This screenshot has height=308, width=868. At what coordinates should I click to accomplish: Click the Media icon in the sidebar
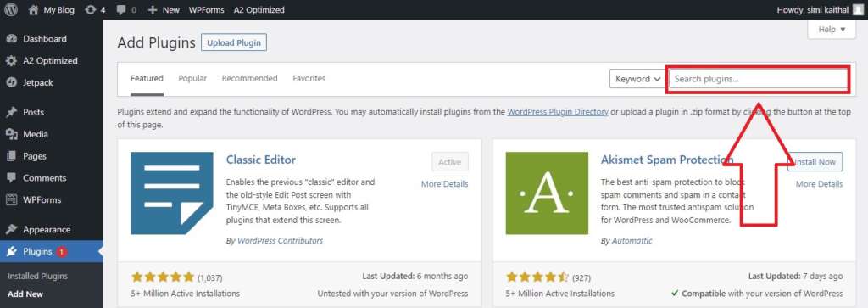[11, 134]
